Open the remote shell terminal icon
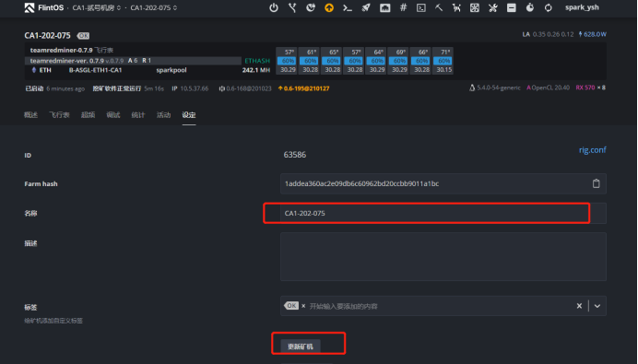 click(x=421, y=7)
